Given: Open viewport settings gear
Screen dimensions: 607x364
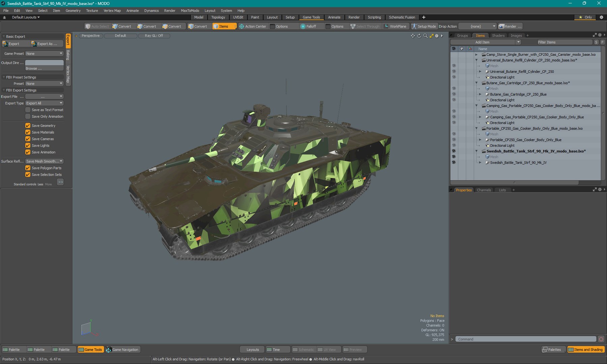Looking at the screenshot, I should click(x=437, y=36).
